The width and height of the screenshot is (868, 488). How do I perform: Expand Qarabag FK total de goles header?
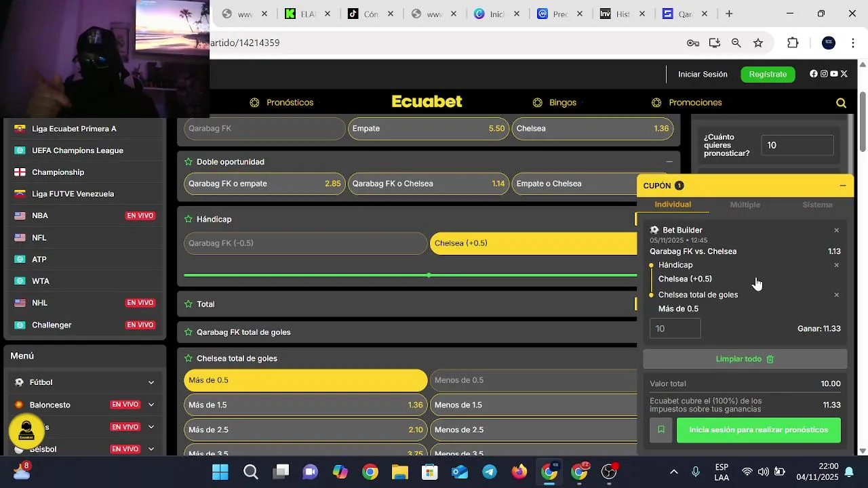point(407,332)
